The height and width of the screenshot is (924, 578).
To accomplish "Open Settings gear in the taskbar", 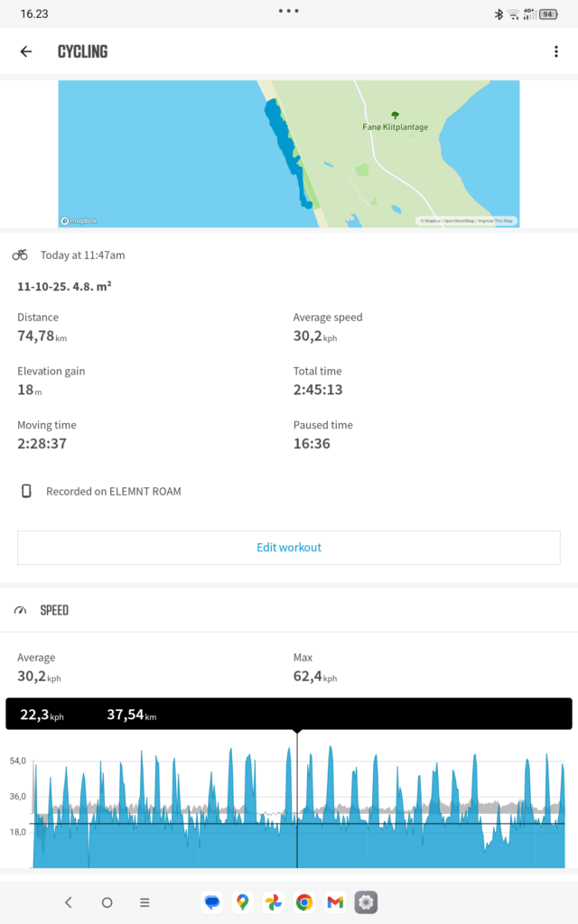I will [x=366, y=901].
